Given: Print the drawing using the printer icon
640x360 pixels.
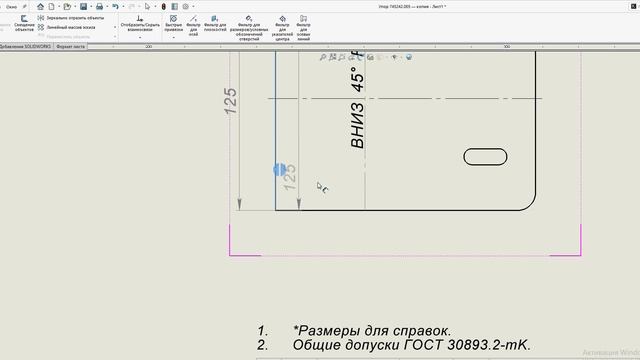Looking at the screenshot, I should (x=99, y=7).
